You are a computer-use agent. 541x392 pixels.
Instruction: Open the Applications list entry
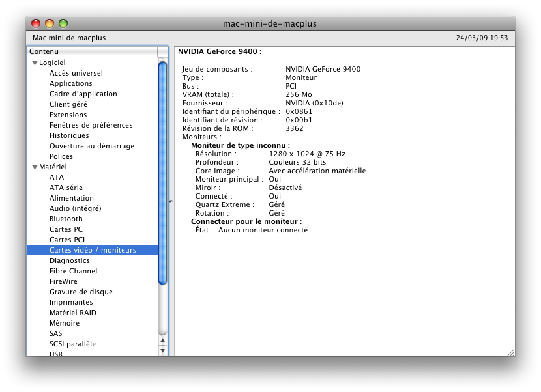click(71, 83)
